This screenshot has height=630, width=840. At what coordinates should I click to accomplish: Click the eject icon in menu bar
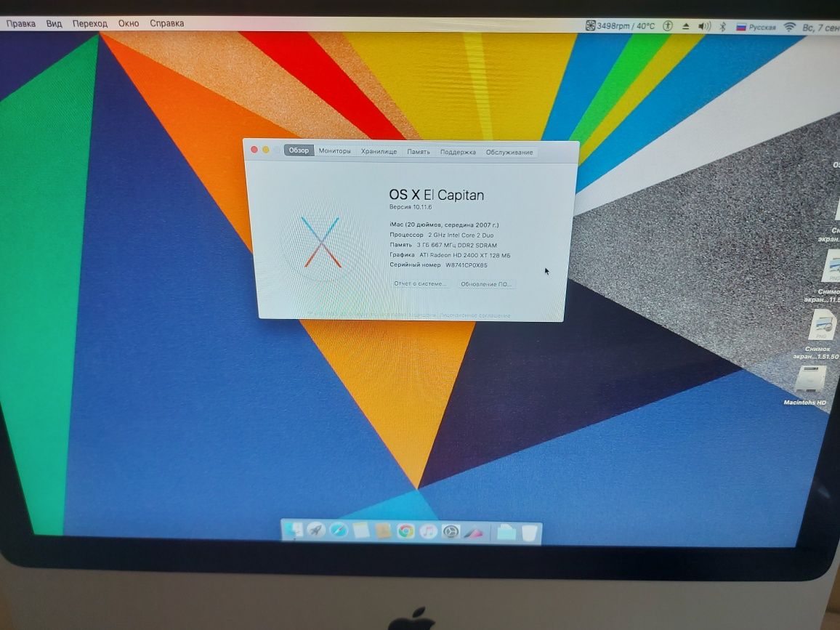click(x=686, y=26)
